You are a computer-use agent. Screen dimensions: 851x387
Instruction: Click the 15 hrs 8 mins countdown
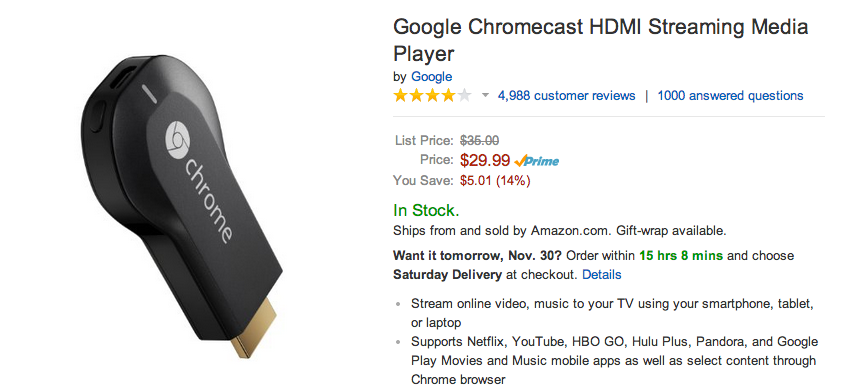pos(681,256)
